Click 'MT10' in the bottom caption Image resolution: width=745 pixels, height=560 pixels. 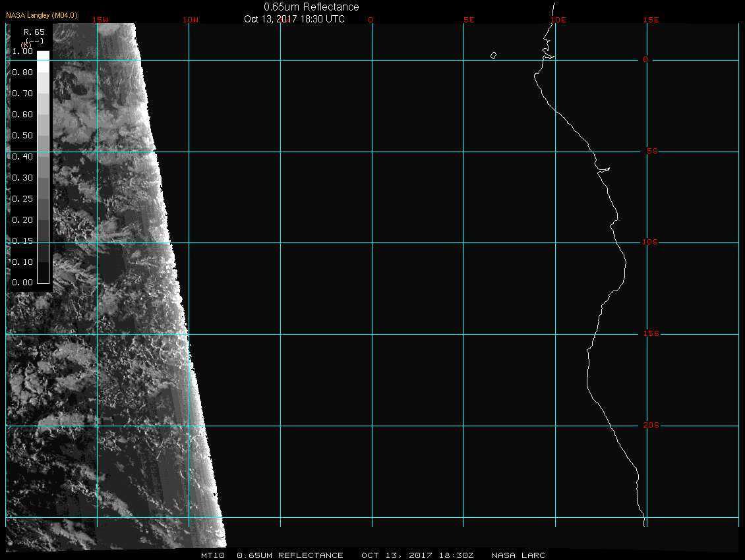point(213,555)
